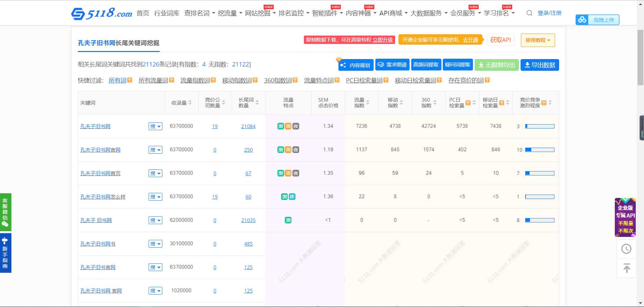Click the back-to-top arrow icon
Image resolution: width=644 pixels, height=307 pixels.
coord(626,268)
